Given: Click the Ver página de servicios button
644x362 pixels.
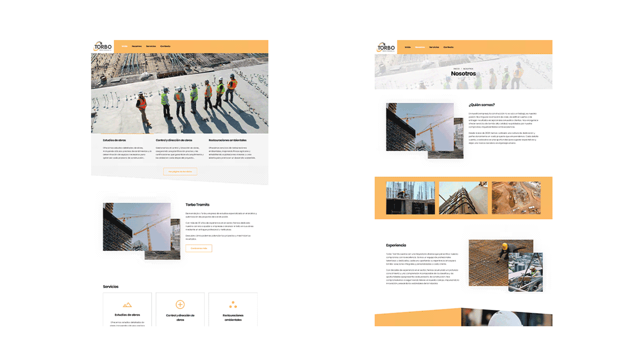Looking at the screenshot, I should point(180,171).
